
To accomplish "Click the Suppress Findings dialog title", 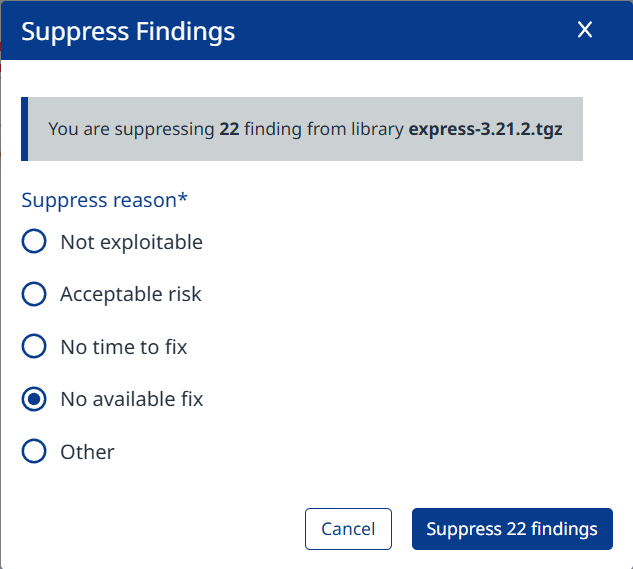I will (x=128, y=31).
